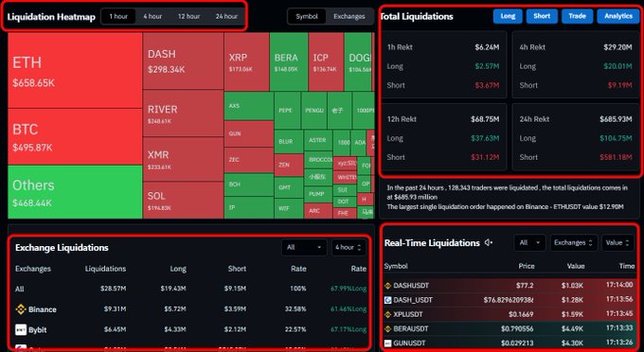Click the GMT heatmap tile
Viewport: 644px width, 352px height.
tap(288, 187)
